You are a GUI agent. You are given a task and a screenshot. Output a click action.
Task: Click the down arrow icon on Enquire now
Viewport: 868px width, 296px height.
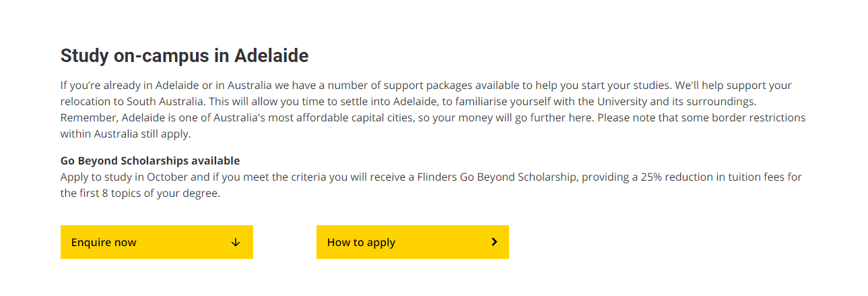[235, 243]
